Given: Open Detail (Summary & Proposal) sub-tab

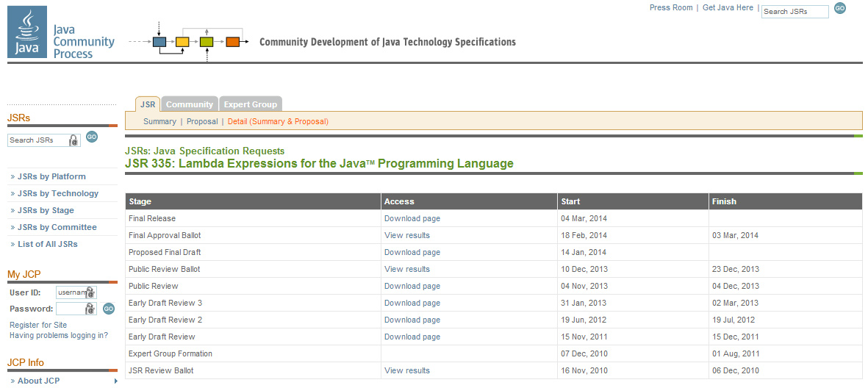Looking at the screenshot, I should [x=278, y=121].
